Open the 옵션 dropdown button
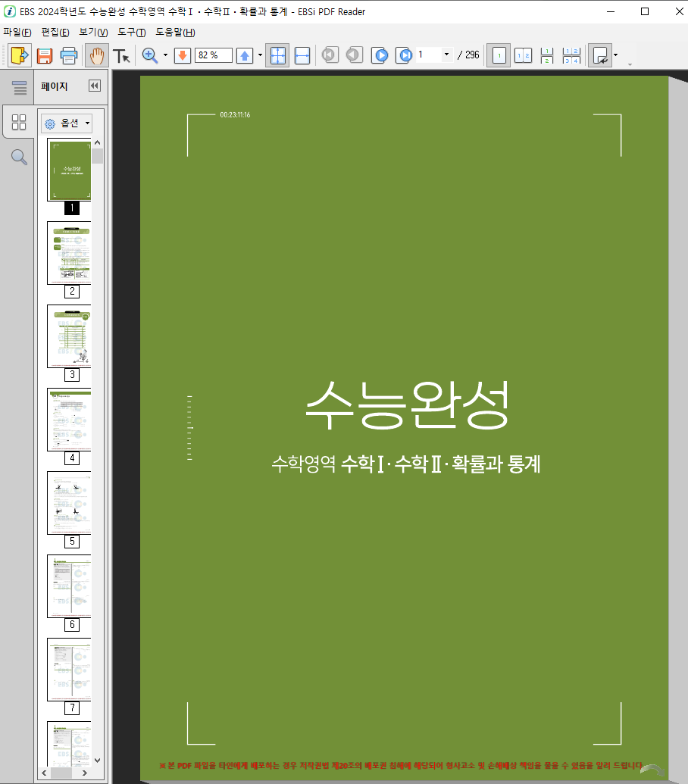Screen dimensions: 688x784 (x=67, y=123)
